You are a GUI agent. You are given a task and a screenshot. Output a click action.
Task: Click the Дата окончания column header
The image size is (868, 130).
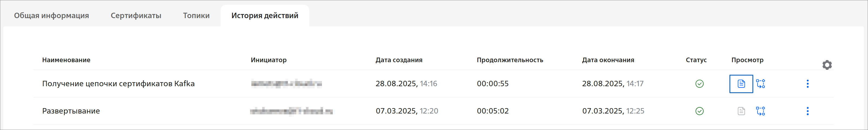(608, 60)
